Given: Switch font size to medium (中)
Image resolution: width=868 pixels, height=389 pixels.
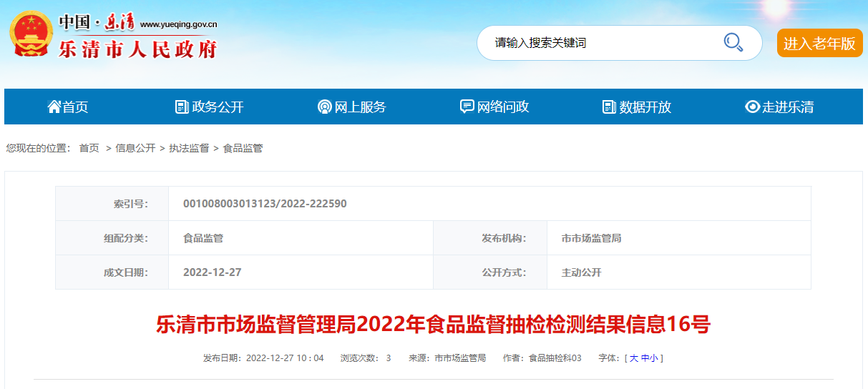Looking at the screenshot, I should point(644,358).
